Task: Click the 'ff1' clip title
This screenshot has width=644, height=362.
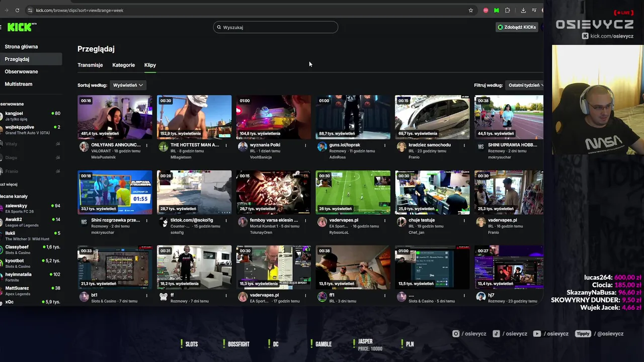Action: 332,295
